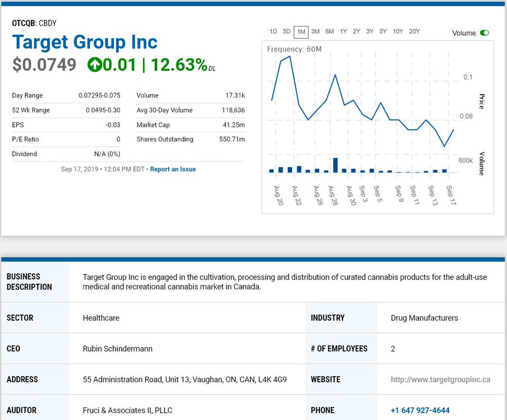
Task: Click the CEO name Rubin Schindermann
Action: [x=117, y=349]
